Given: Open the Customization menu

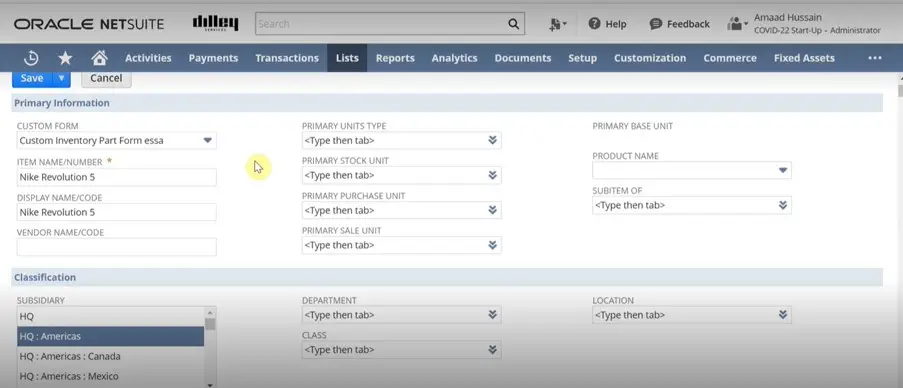Looking at the screenshot, I should click(650, 58).
